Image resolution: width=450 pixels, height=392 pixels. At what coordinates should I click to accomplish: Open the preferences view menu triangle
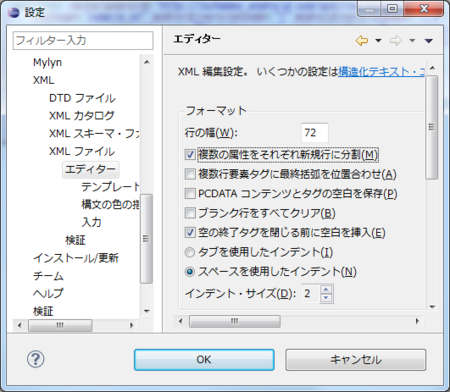pyautogui.click(x=429, y=41)
